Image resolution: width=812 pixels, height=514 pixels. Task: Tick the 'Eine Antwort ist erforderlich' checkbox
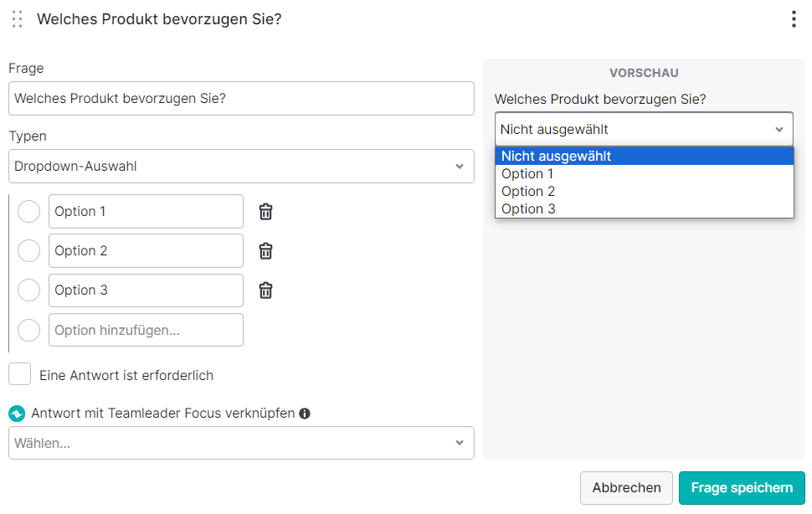20,374
